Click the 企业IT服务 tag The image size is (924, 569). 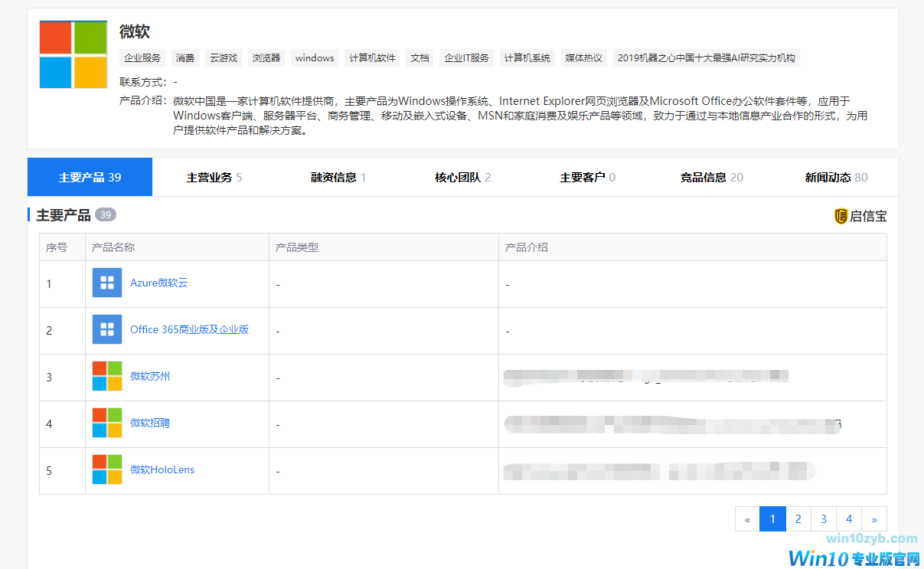466,57
